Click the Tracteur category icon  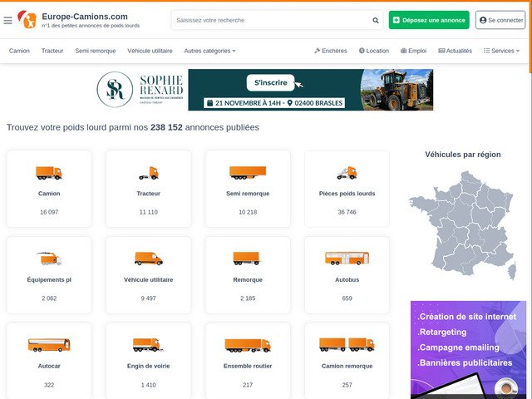pyautogui.click(x=148, y=173)
